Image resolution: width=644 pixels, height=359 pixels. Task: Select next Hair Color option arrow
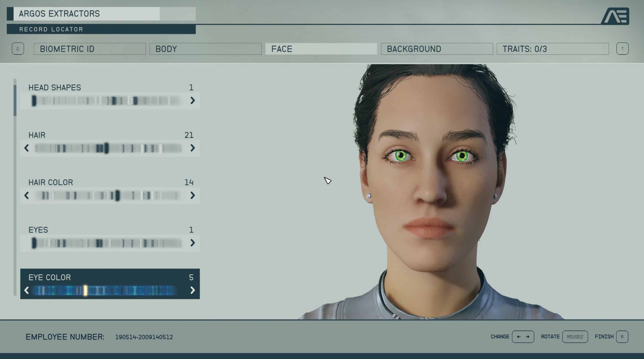[192, 195]
